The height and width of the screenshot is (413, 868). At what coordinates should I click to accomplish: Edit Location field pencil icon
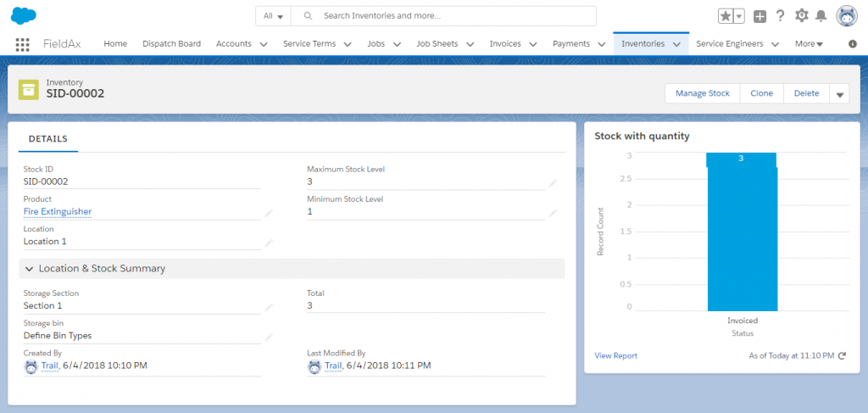[x=269, y=243]
